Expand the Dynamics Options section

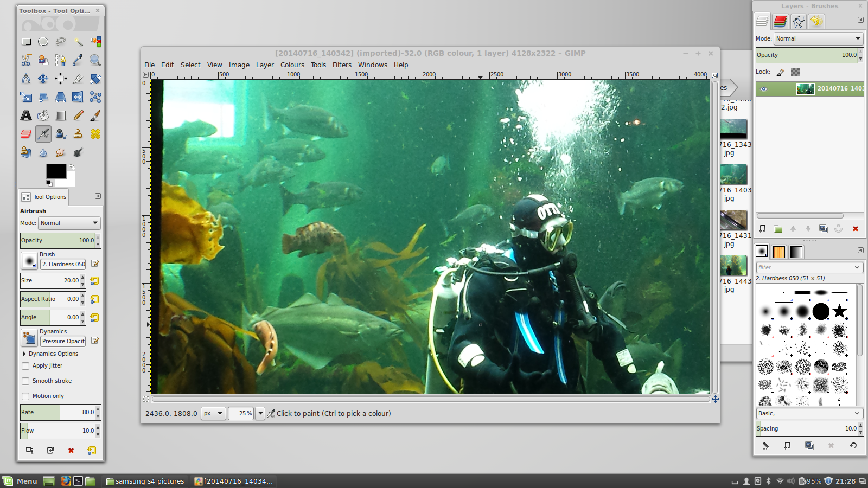pos(24,354)
